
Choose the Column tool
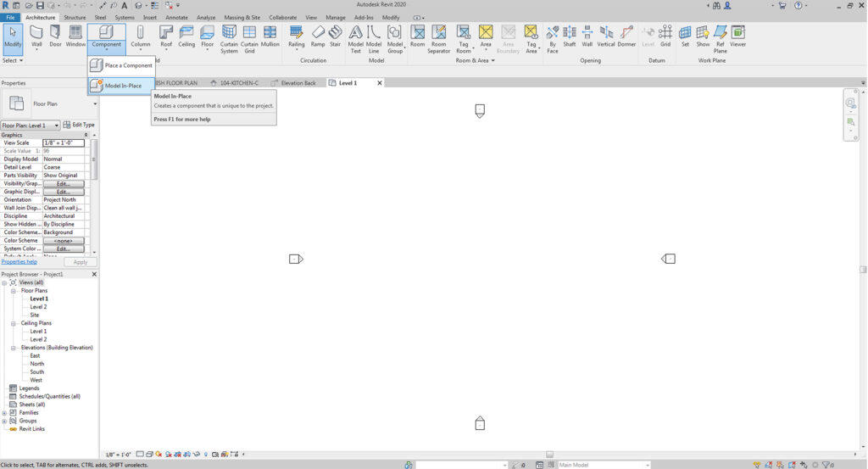[x=140, y=37]
